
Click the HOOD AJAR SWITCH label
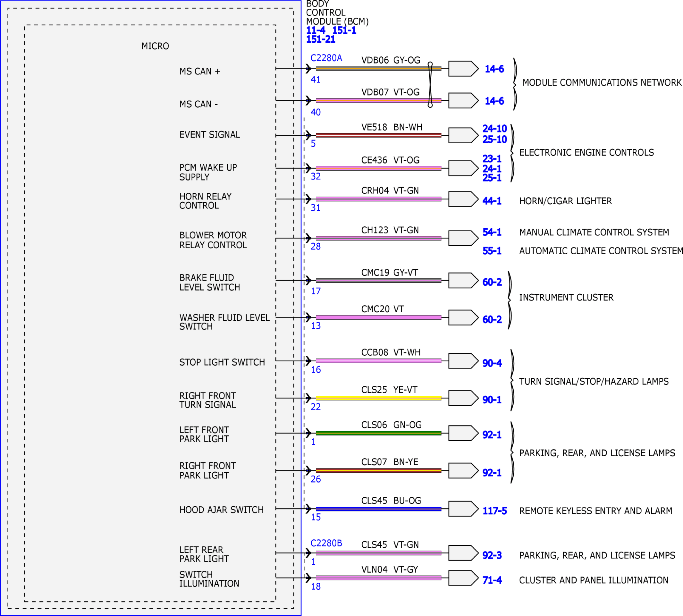pyautogui.click(x=221, y=510)
